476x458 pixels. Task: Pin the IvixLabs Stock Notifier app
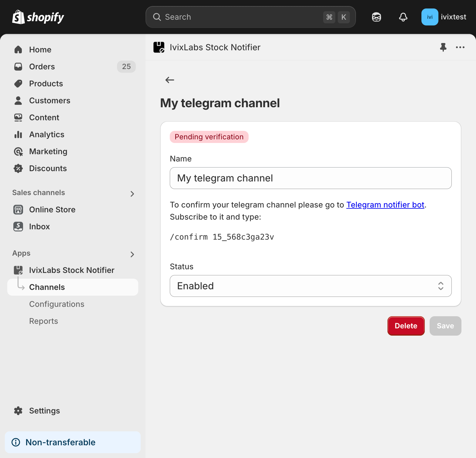443,47
